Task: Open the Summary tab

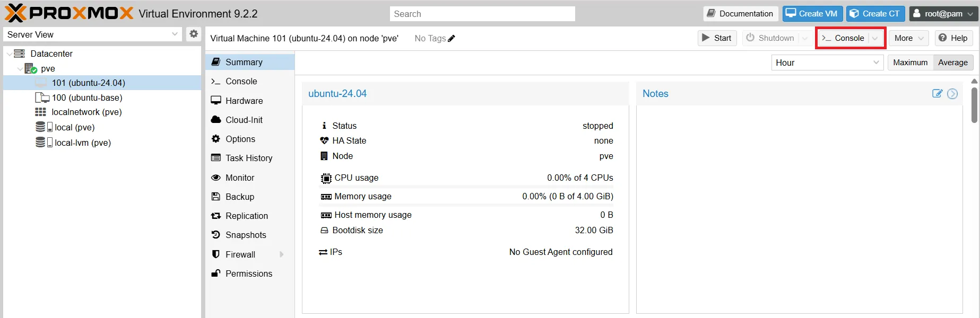Action: (250, 62)
